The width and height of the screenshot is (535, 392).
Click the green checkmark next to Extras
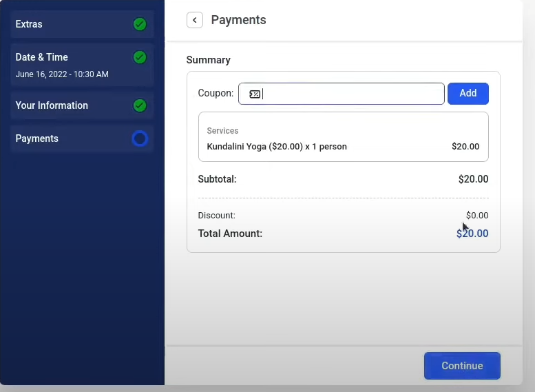(140, 24)
